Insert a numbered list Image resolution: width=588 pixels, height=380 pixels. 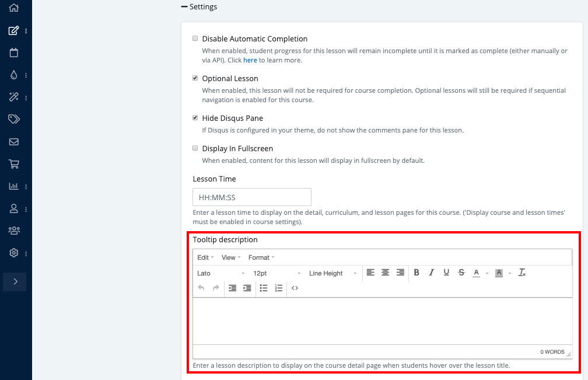279,288
